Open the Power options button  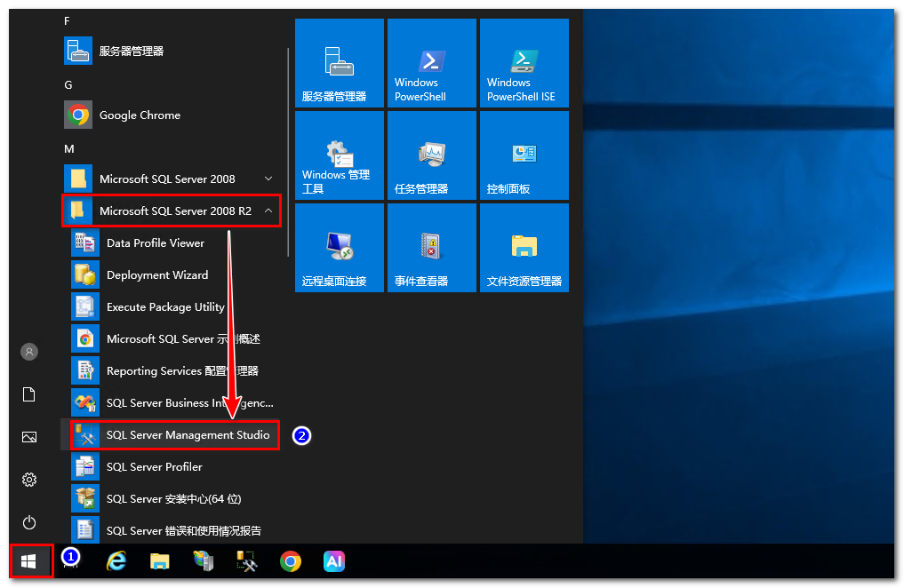[x=29, y=522]
